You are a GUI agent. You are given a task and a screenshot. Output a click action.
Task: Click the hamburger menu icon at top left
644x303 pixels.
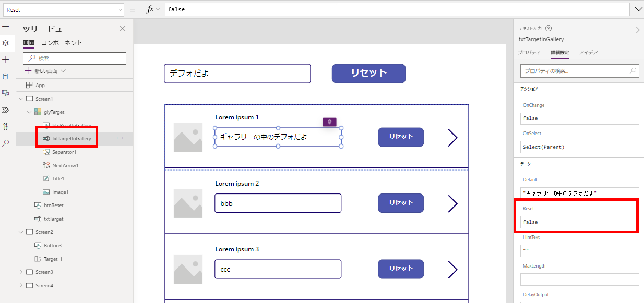[x=6, y=26]
